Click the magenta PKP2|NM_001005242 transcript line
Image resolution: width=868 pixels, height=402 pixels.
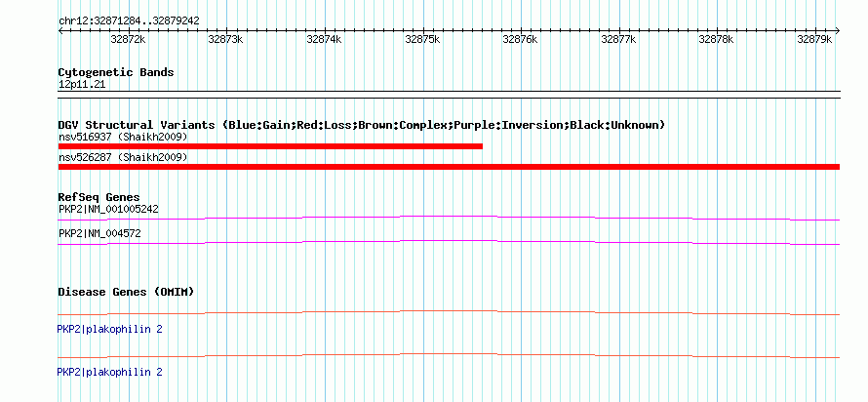[449, 219]
